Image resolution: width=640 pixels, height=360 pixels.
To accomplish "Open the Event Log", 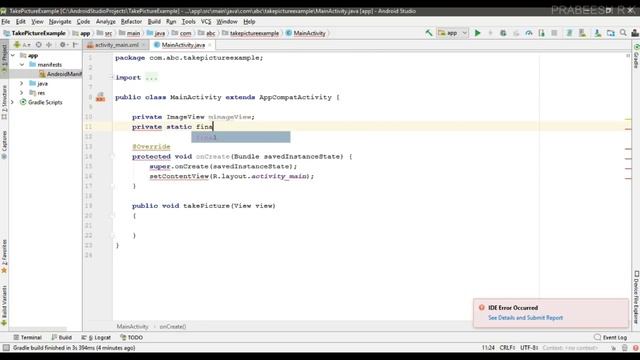I will (611, 338).
